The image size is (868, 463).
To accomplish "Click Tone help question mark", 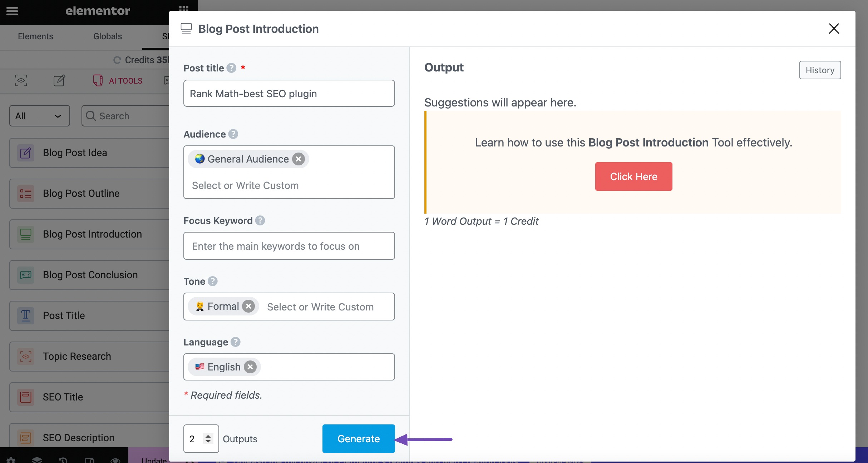I will click(213, 281).
